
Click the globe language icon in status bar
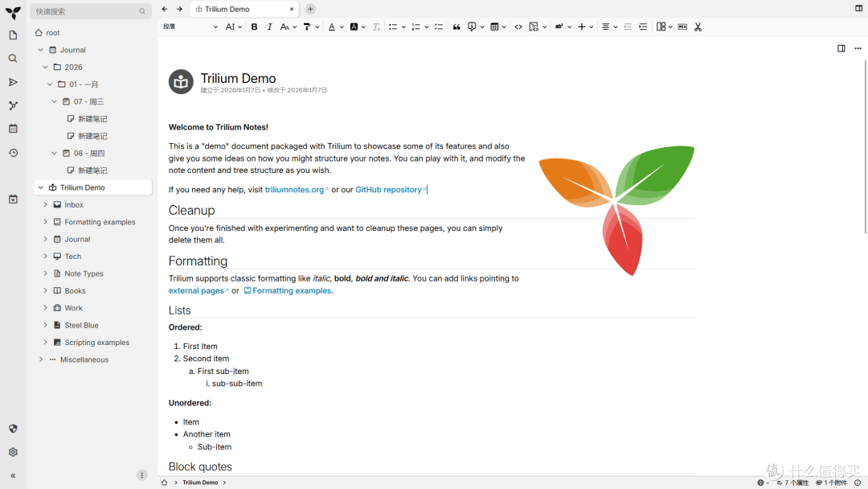(760, 483)
